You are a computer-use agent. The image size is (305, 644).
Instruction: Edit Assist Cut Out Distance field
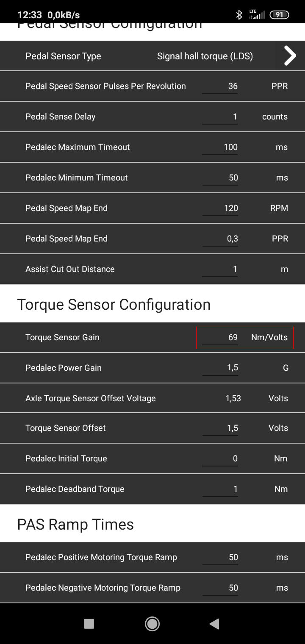click(220, 269)
